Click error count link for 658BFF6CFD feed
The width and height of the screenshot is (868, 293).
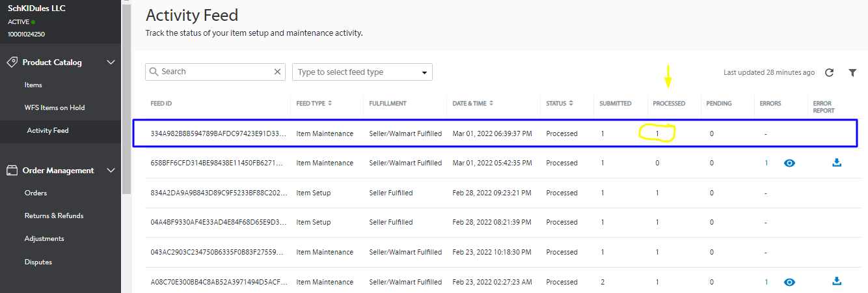point(766,163)
